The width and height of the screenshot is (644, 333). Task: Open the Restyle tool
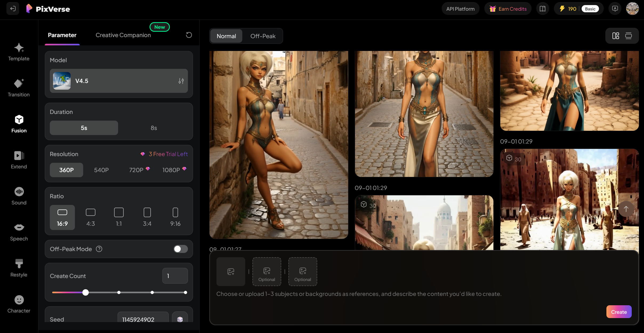coord(19,268)
